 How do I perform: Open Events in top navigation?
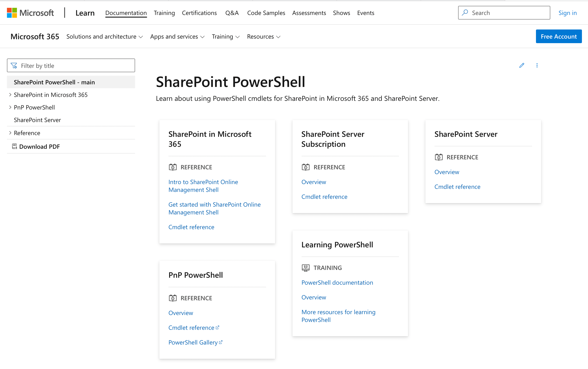tap(366, 13)
